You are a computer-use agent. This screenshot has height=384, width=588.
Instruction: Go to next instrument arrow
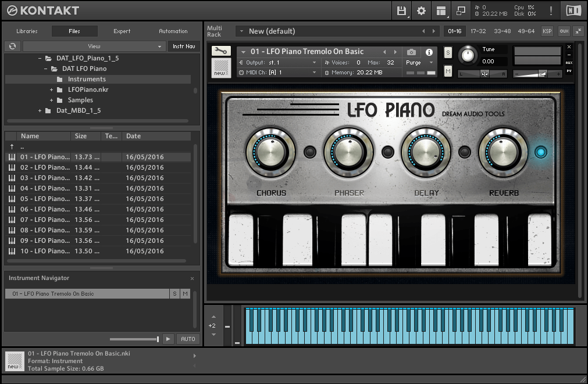(x=395, y=52)
